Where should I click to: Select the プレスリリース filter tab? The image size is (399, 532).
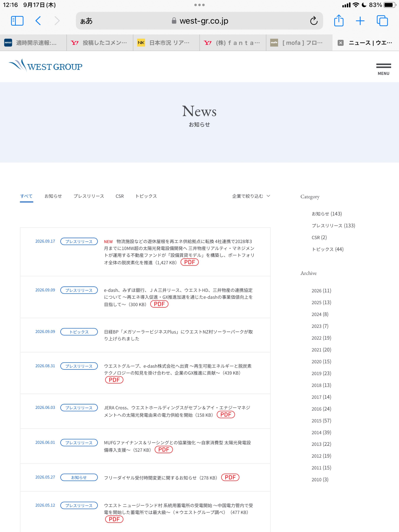coord(89,196)
